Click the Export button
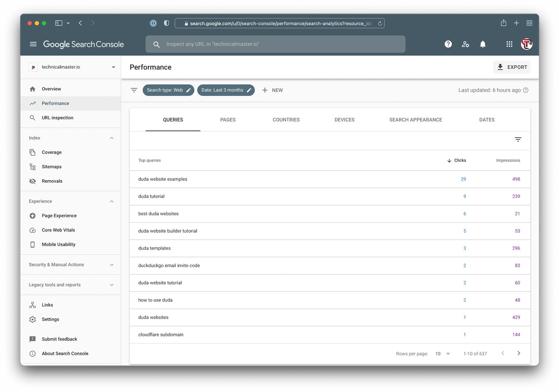Image resolution: width=559 pixels, height=392 pixels. [512, 67]
